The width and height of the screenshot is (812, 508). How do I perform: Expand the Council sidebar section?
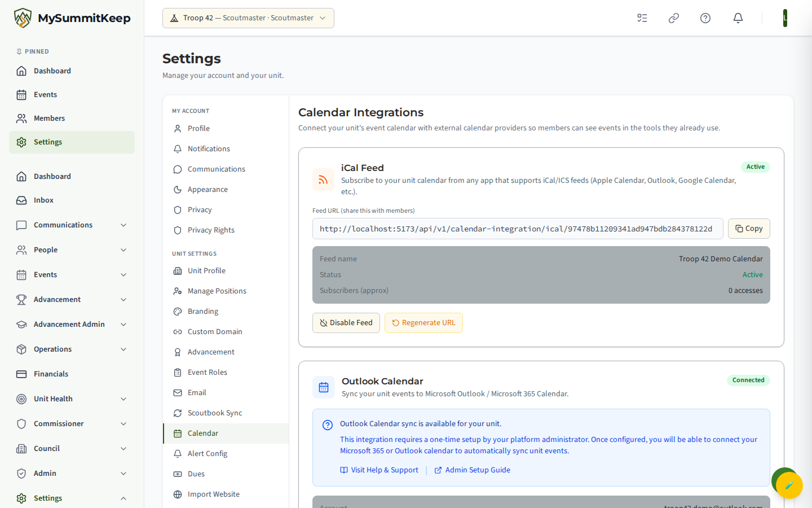pos(72,449)
